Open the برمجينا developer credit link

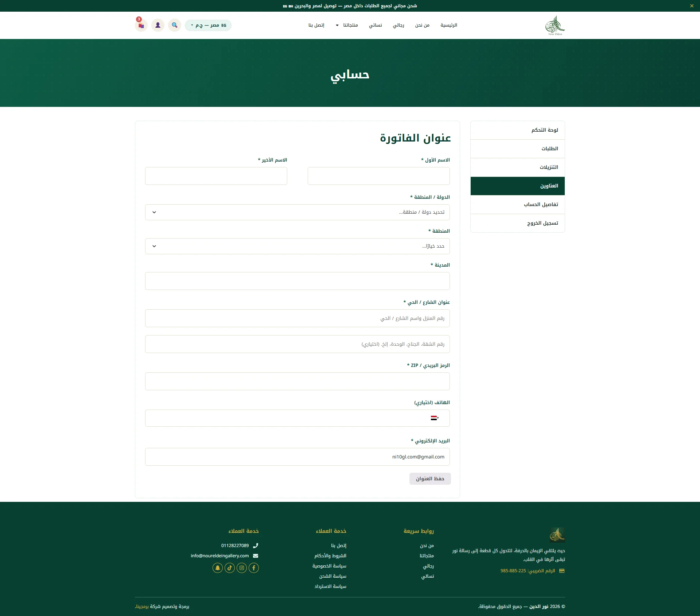click(x=142, y=607)
